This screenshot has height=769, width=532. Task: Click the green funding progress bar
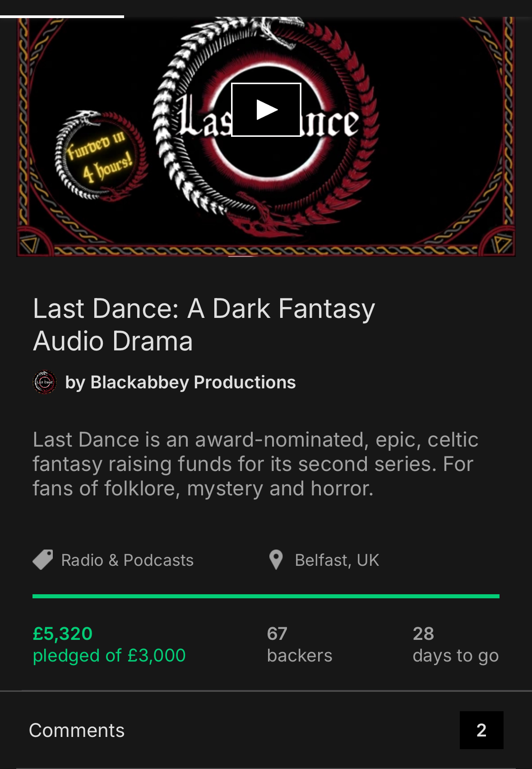click(x=266, y=596)
